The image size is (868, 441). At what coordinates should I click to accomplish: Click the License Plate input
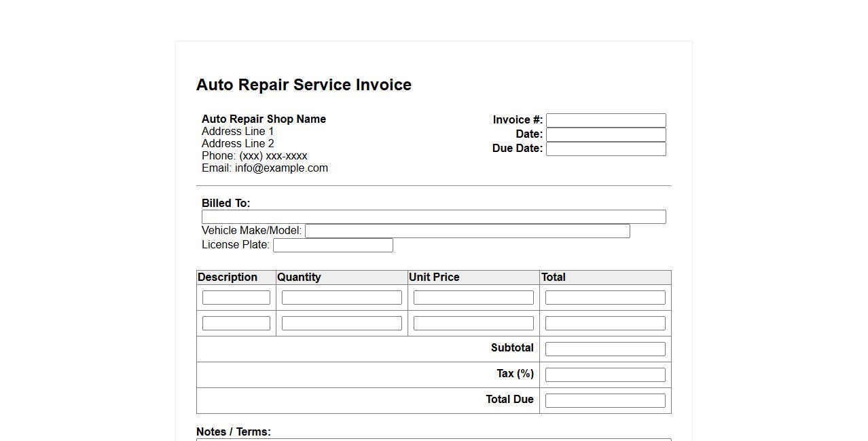coord(333,245)
